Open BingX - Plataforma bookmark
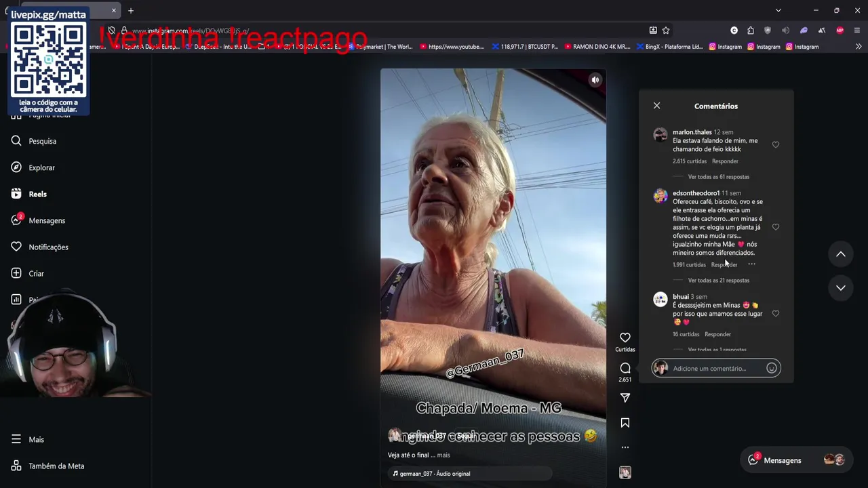The width and height of the screenshot is (868, 488). (x=669, y=47)
